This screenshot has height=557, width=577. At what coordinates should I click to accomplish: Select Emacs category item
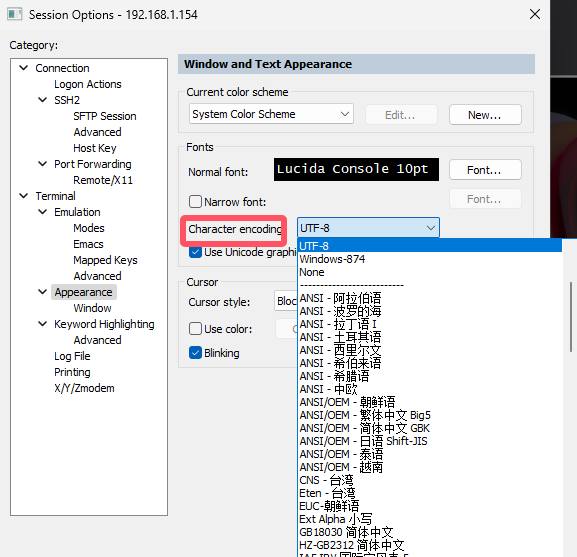pos(88,244)
